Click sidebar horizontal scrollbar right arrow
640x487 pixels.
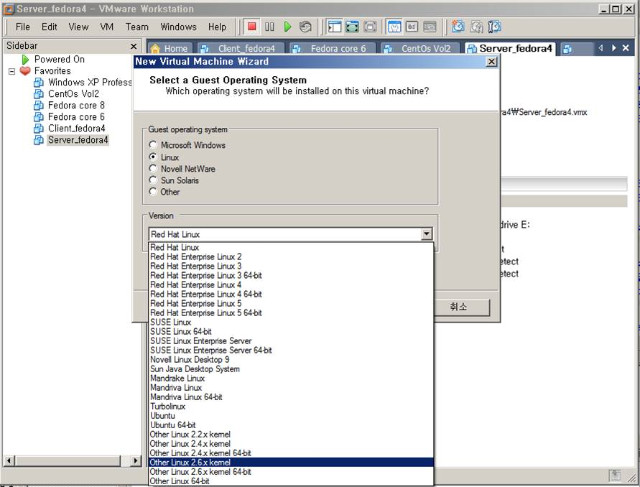(x=136, y=461)
